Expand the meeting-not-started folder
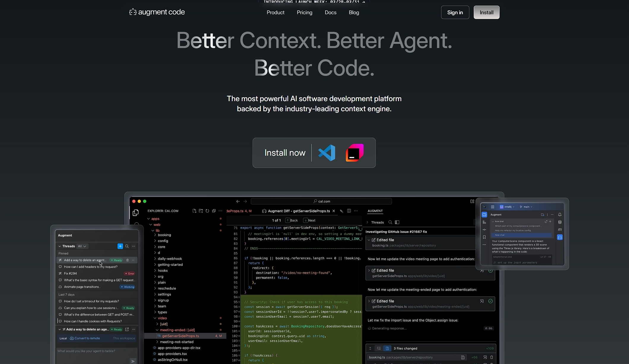629x364 pixels. click(x=157, y=342)
